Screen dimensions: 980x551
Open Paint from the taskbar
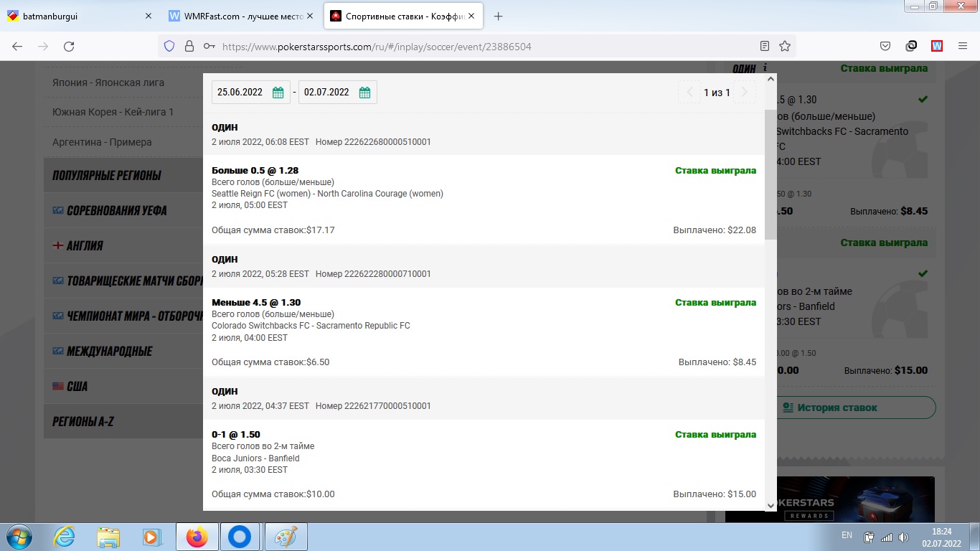click(286, 537)
